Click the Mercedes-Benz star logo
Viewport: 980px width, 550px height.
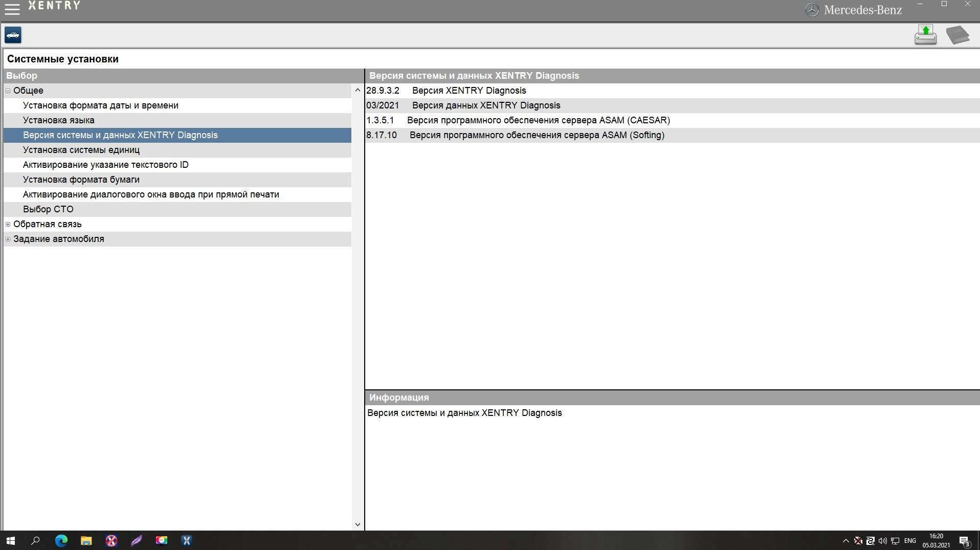[812, 10]
